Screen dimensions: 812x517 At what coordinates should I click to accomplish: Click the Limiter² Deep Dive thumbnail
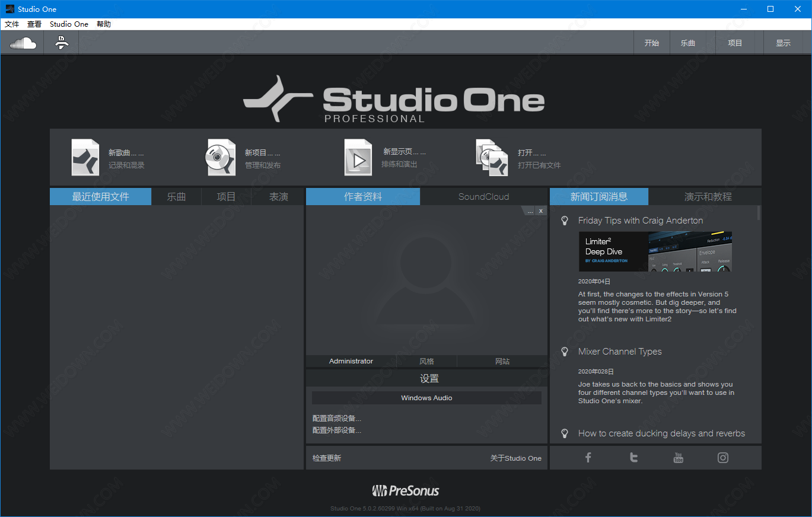click(655, 251)
